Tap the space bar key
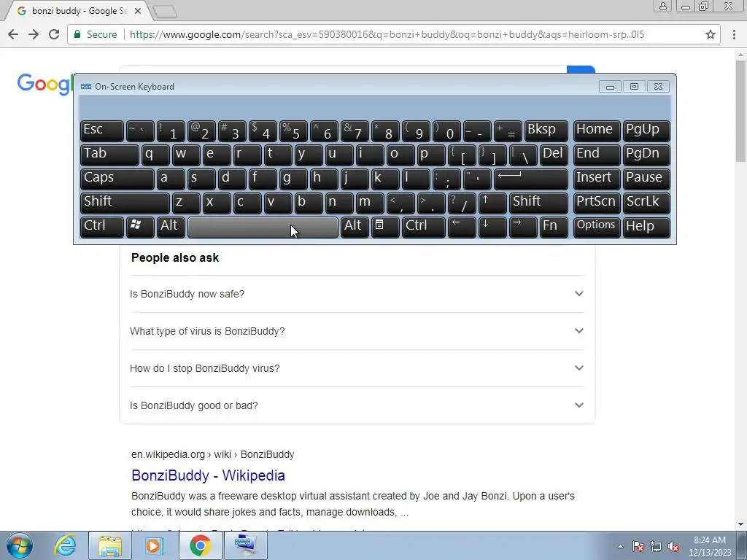 (x=263, y=227)
